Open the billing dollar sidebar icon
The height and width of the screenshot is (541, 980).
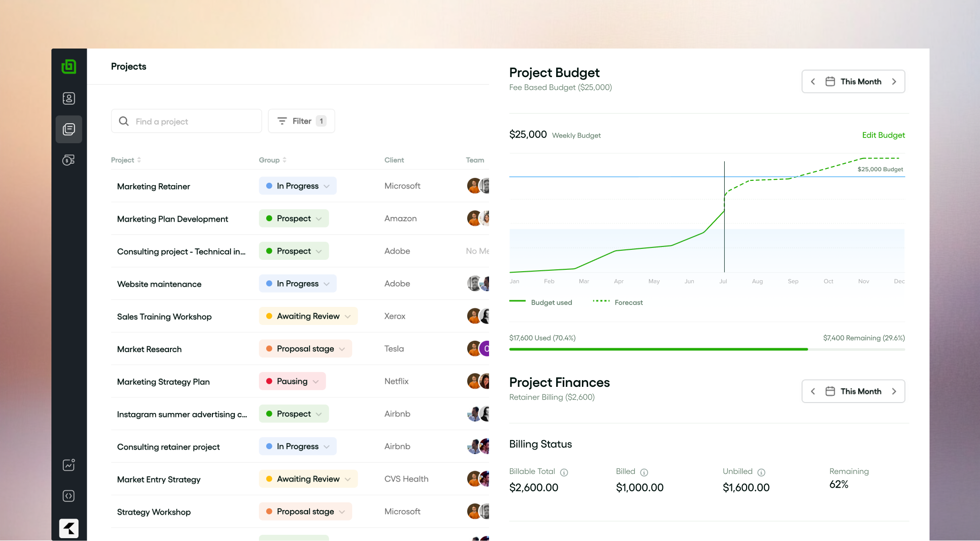[x=69, y=160]
